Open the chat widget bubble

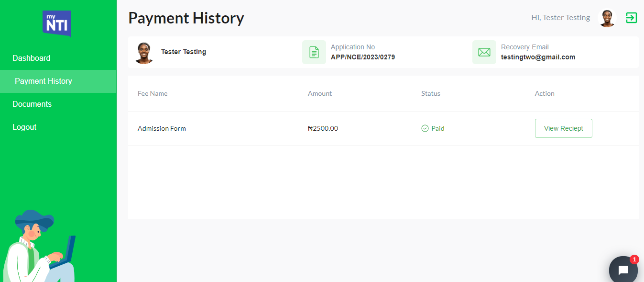623,270
